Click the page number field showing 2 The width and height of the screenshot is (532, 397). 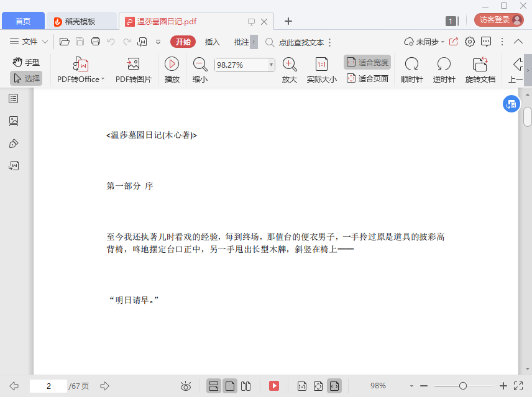[48, 386]
